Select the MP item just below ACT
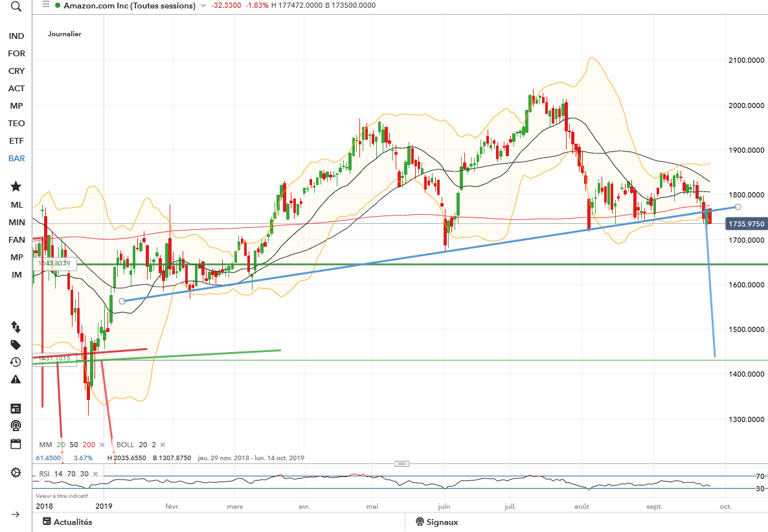The width and height of the screenshot is (768, 532). coord(16,105)
